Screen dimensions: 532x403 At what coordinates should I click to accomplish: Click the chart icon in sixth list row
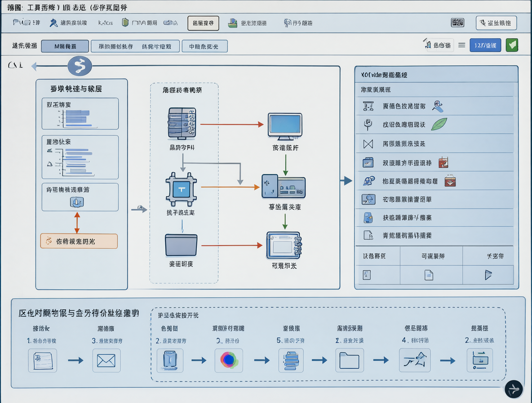[368, 199]
